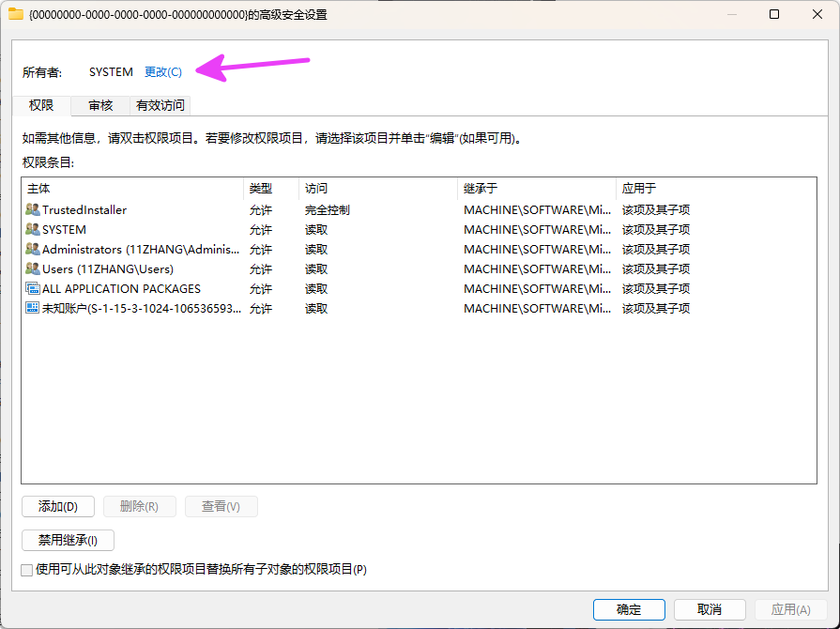Open the 有效访问 tab
840x629 pixels.
[x=160, y=105]
